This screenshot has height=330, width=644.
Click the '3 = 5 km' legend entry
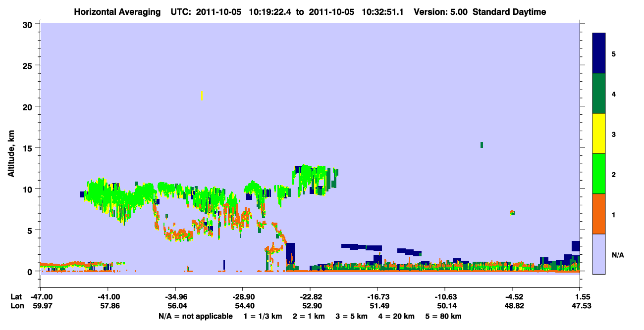click(352, 316)
